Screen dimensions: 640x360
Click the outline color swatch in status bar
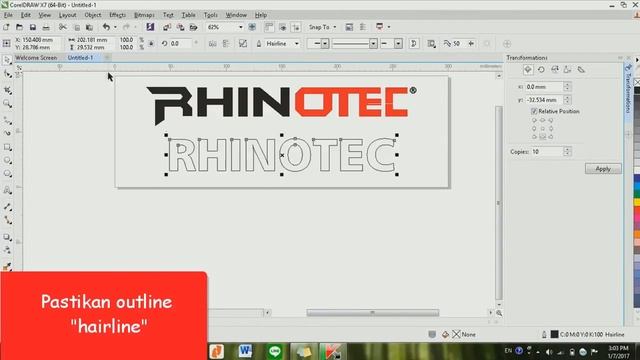pos(554,334)
